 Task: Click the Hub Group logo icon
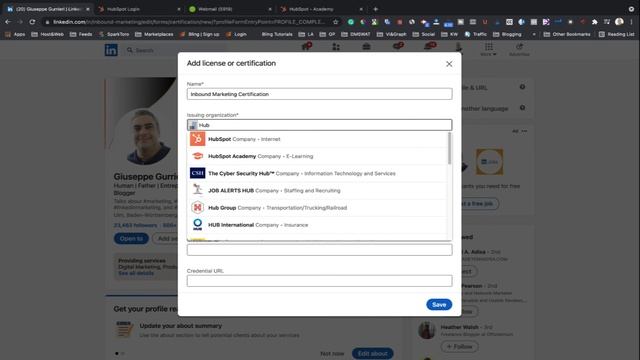coord(197,208)
